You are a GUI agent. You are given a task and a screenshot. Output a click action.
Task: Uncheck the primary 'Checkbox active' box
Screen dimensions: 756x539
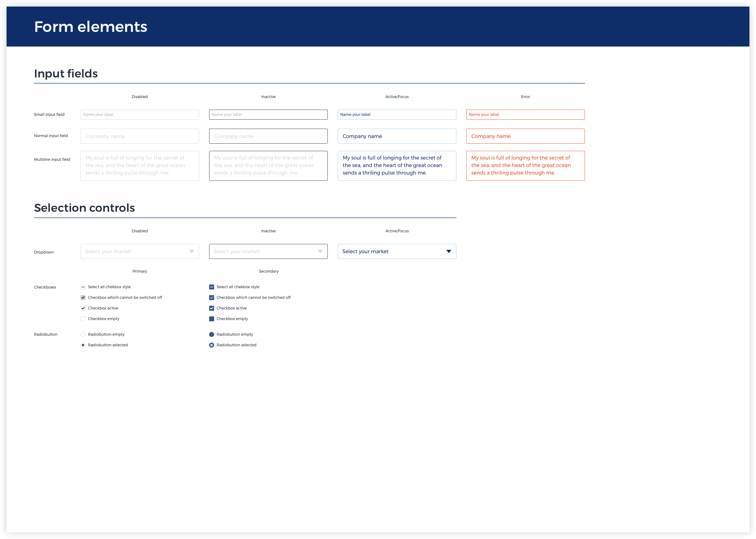83,308
